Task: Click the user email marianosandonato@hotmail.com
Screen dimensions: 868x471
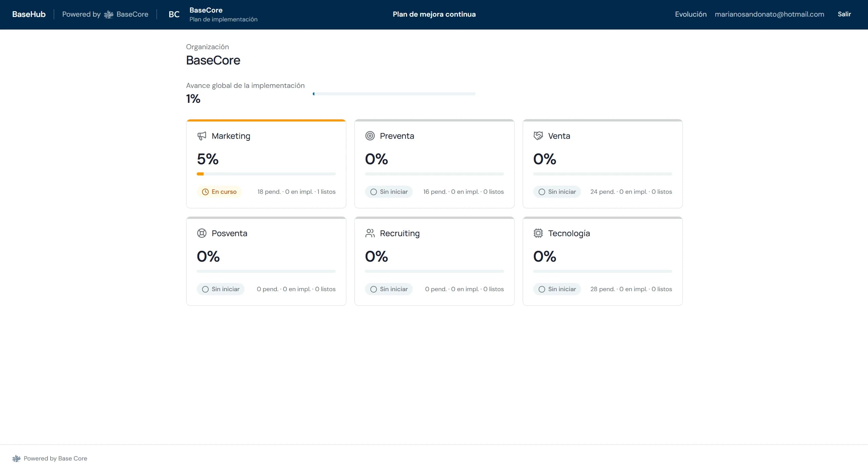Action: coord(769,14)
